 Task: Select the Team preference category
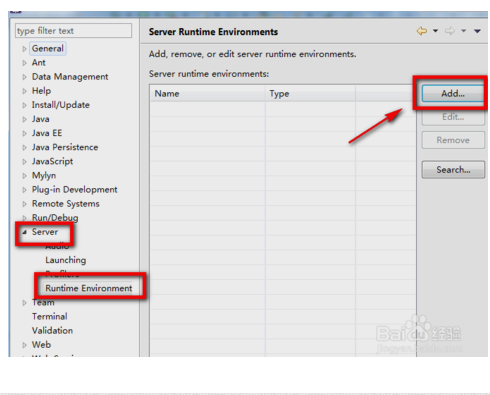43,302
